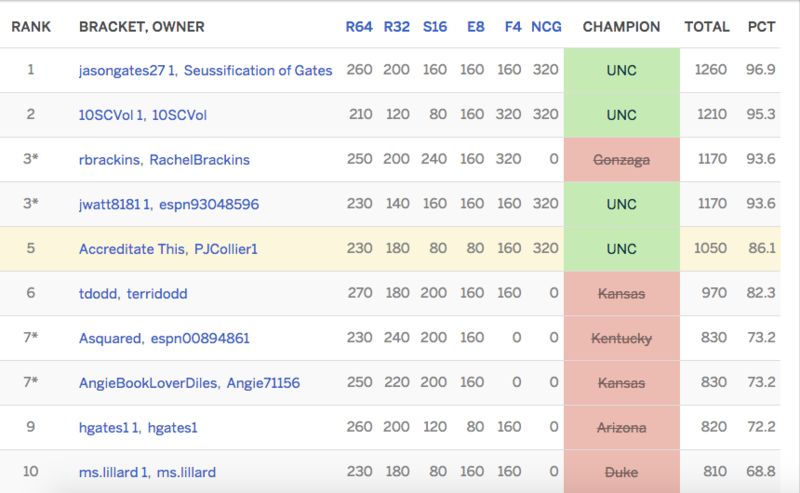View rbrackins bracket entry
The height and width of the screenshot is (493, 800).
[x=108, y=160]
